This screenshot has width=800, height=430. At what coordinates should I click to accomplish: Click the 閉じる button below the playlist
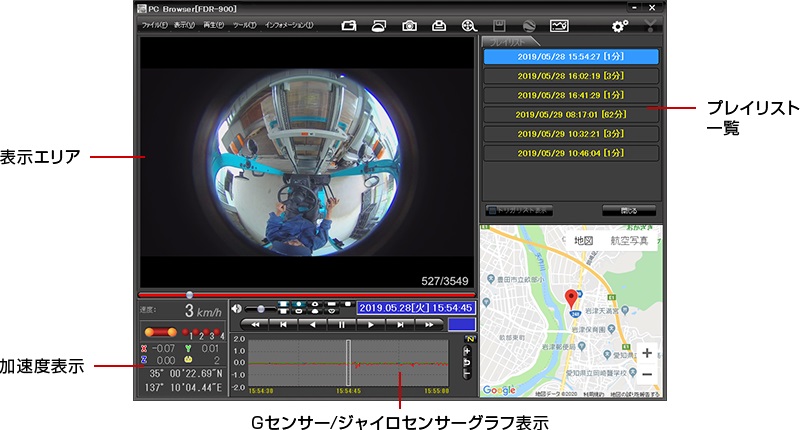click(629, 211)
